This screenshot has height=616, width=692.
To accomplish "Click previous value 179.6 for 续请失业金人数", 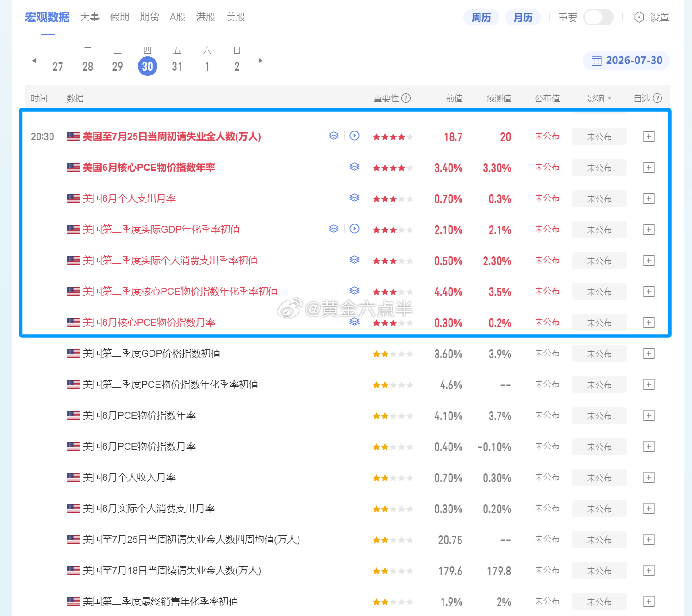I will pos(450,571).
